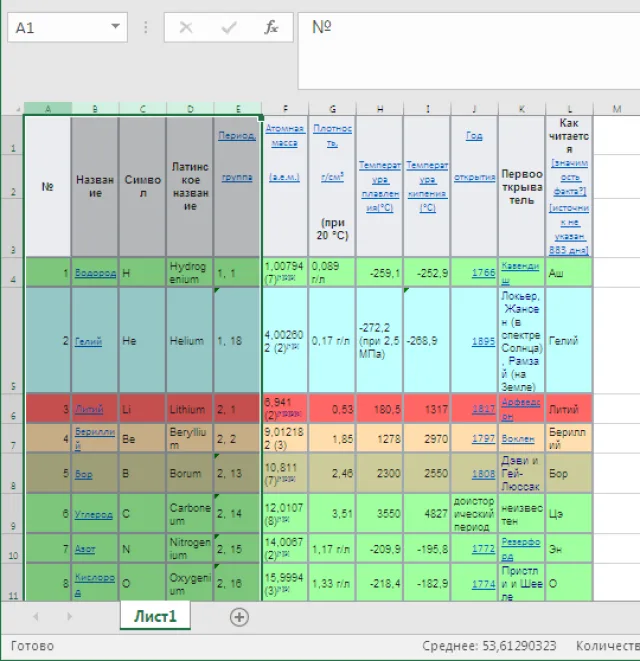The width and height of the screenshot is (640, 661).
Task: Open the Кислород hyperlink
Action: 95,584
